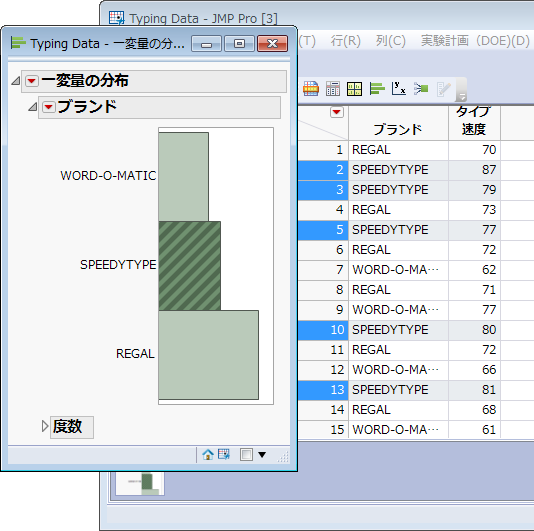Open the 列(C) menu
Viewport: 534px width, 531px height.
[390, 41]
